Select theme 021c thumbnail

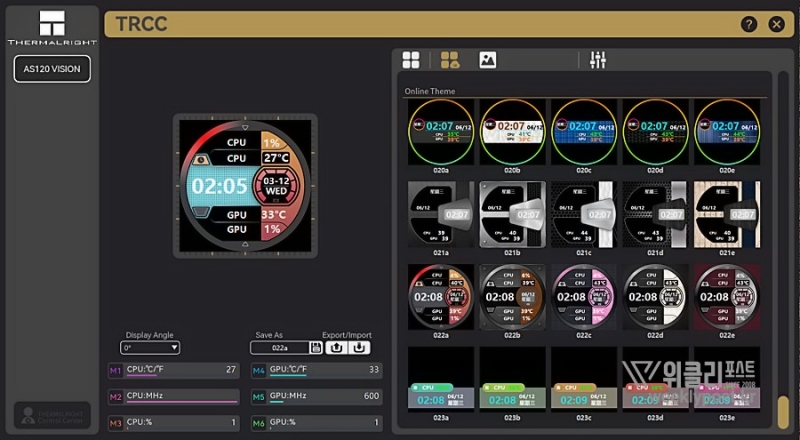(x=583, y=214)
